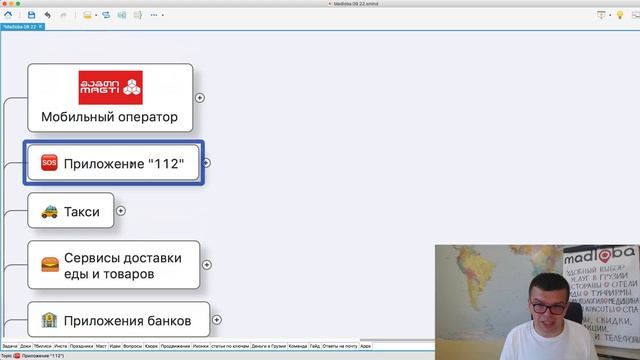Expand the Приложения банков branch
The width and height of the screenshot is (640, 360).
(217, 320)
